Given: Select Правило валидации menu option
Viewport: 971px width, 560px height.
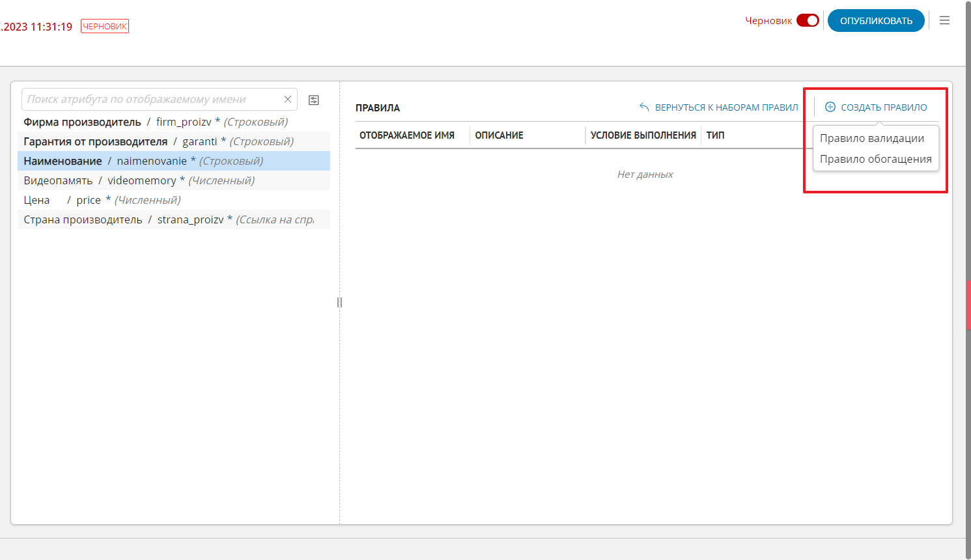Looking at the screenshot, I should [x=872, y=138].
